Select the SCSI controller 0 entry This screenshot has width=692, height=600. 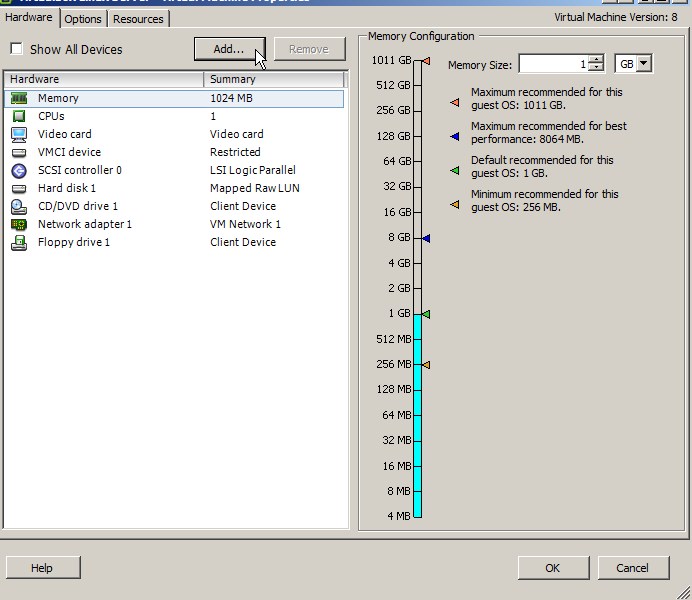(x=80, y=170)
